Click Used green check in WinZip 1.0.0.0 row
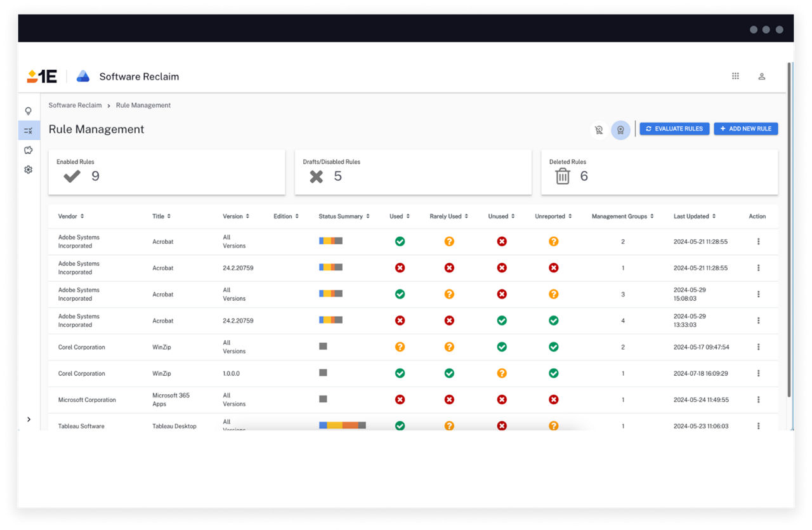Screen dimensions: 812x530 400,373
